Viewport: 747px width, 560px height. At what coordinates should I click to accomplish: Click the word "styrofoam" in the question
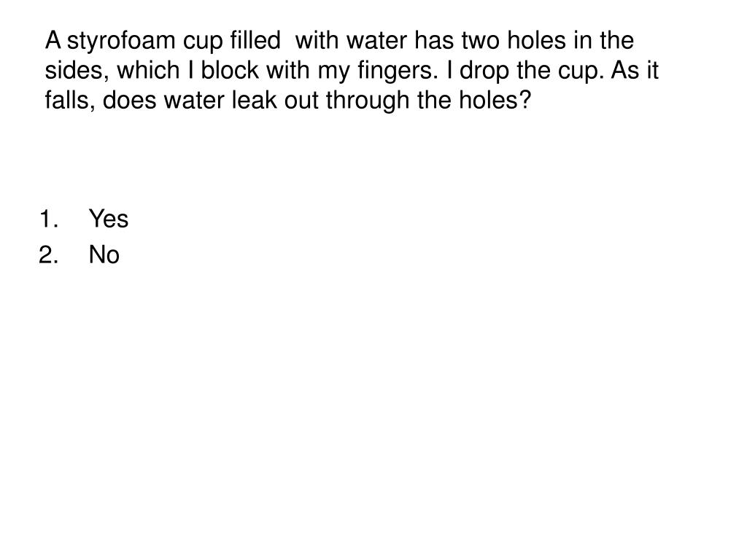[122, 42]
